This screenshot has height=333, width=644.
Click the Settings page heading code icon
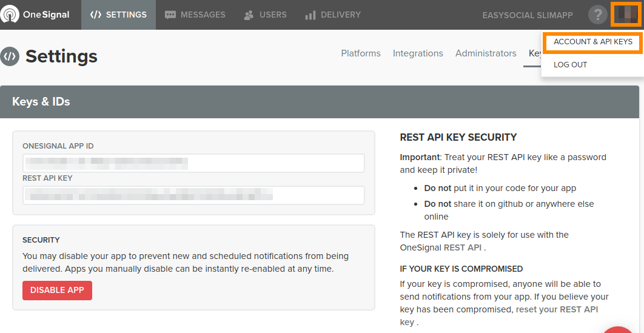click(x=10, y=56)
